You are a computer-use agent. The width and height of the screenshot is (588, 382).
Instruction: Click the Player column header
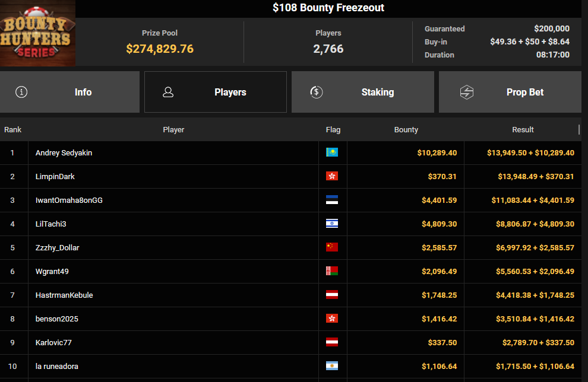point(173,129)
